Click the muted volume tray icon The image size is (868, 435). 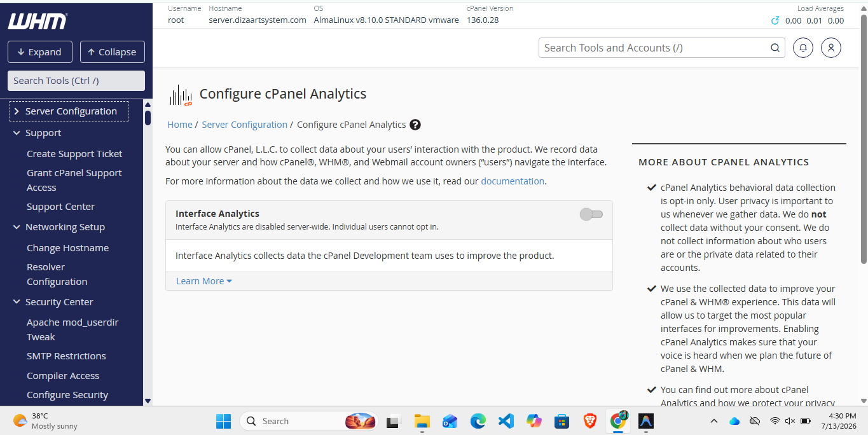790,421
